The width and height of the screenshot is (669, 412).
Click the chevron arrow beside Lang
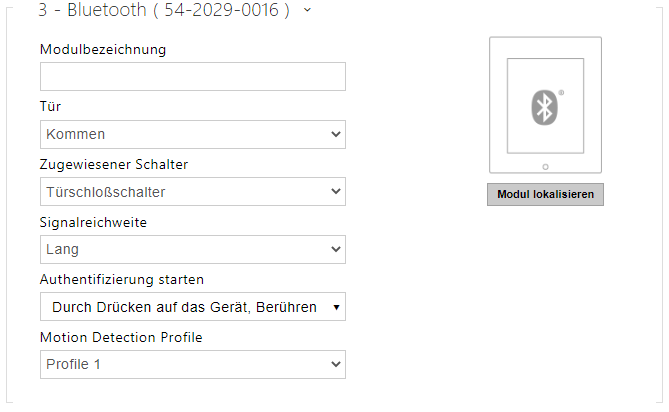point(336,249)
